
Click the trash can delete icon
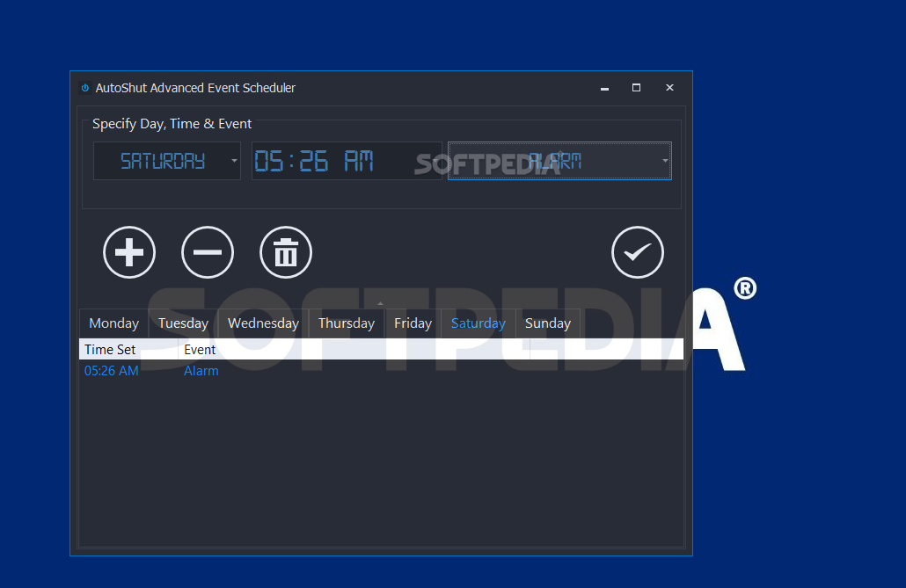pyautogui.click(x=286, y=252)
